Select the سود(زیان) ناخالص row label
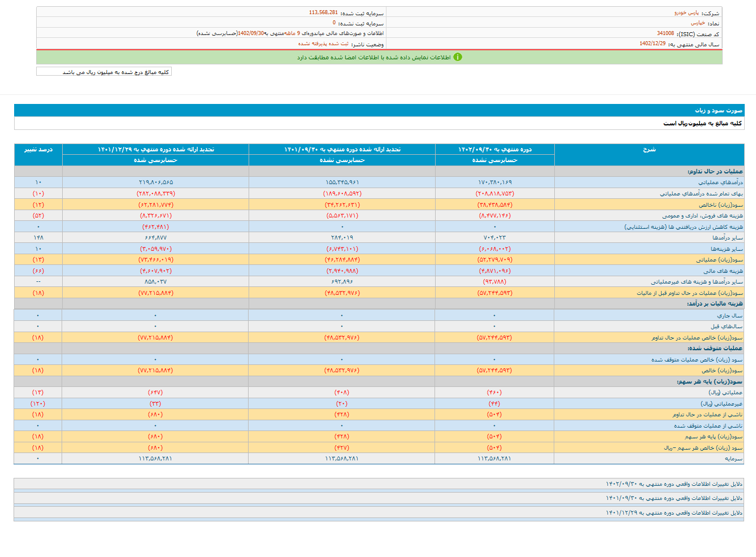 720,204
